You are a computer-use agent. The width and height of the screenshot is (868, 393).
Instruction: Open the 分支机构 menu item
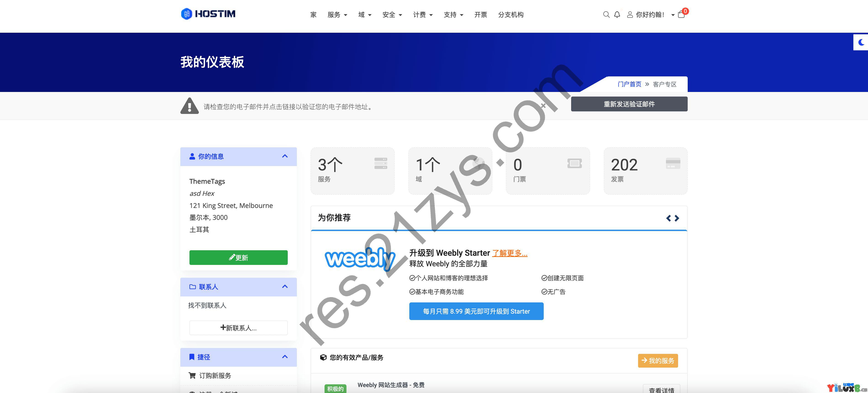(511, 14)
